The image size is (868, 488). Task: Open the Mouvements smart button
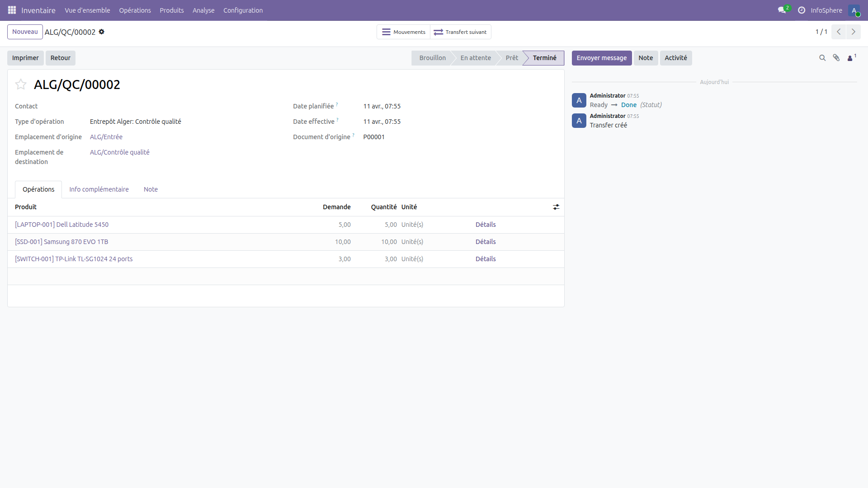[403, 32]
